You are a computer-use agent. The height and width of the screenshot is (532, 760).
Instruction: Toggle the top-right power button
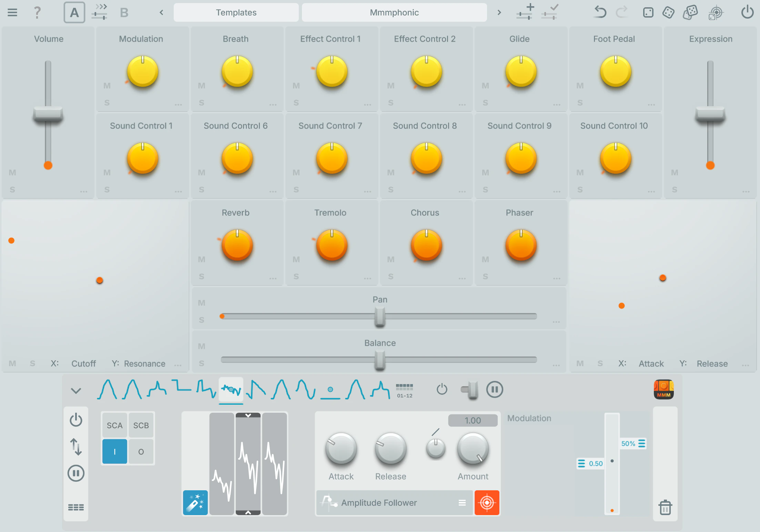coord(747,12)
